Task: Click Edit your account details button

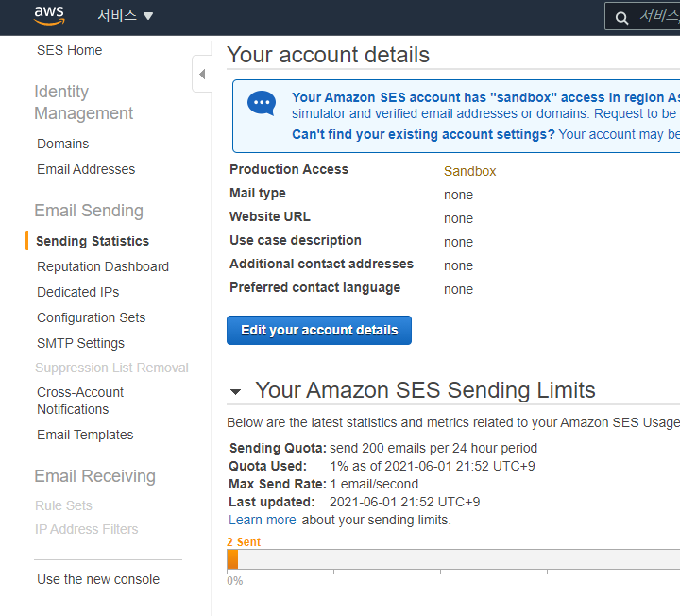Action: click(x=319, y=330)
